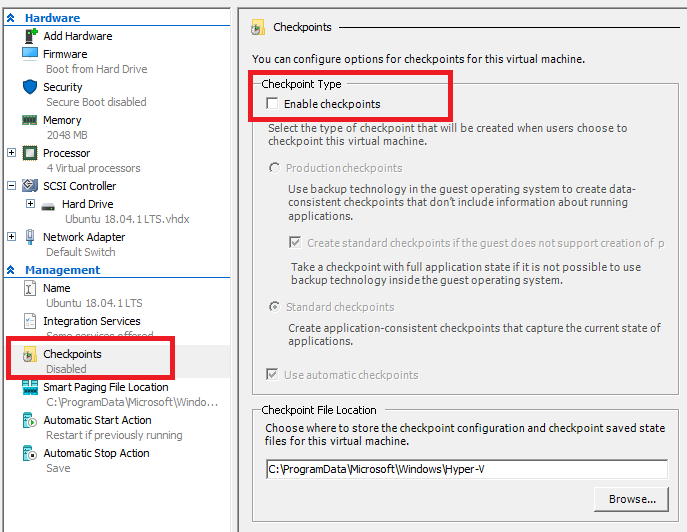Image resolution: width=687 pixels, height=532 pixels.
Task: Click the checkpoint file location path field
Action: (467, 469)
